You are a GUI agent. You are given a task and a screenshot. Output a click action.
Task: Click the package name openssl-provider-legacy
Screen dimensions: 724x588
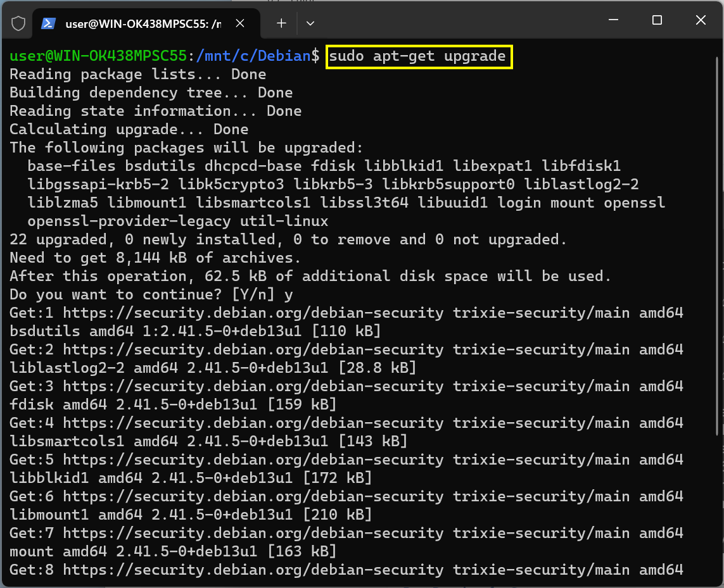tap(129, 222)
